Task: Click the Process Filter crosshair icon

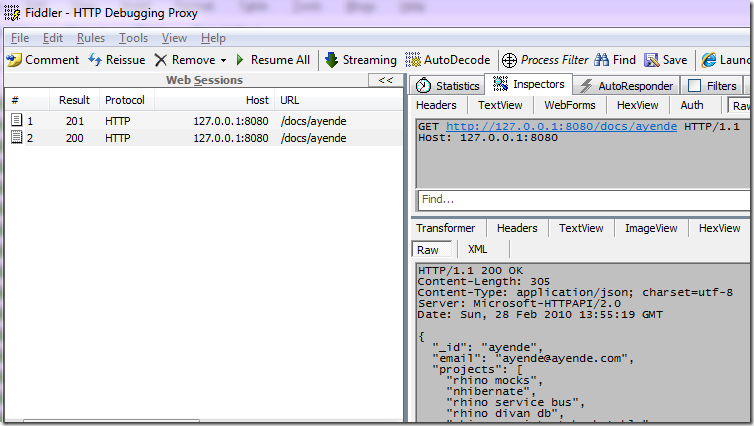Action: pyautogui.click(x=509, y=60)
